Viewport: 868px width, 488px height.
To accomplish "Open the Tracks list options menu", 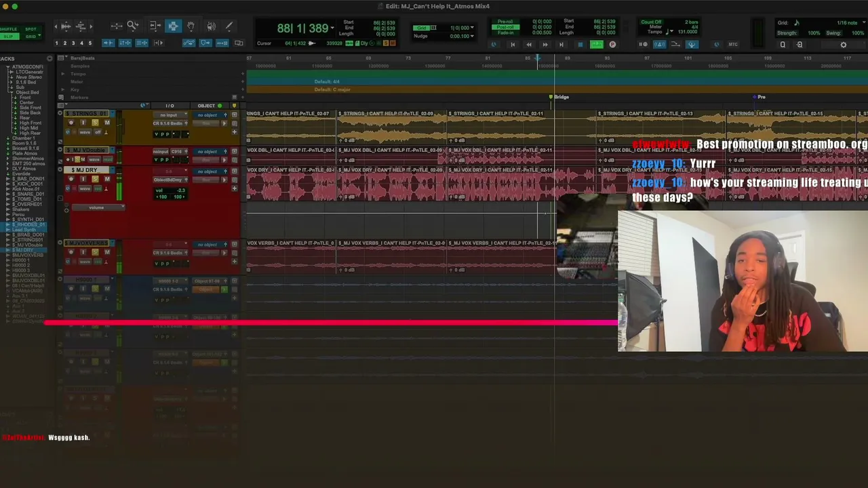I will [50, 58].
